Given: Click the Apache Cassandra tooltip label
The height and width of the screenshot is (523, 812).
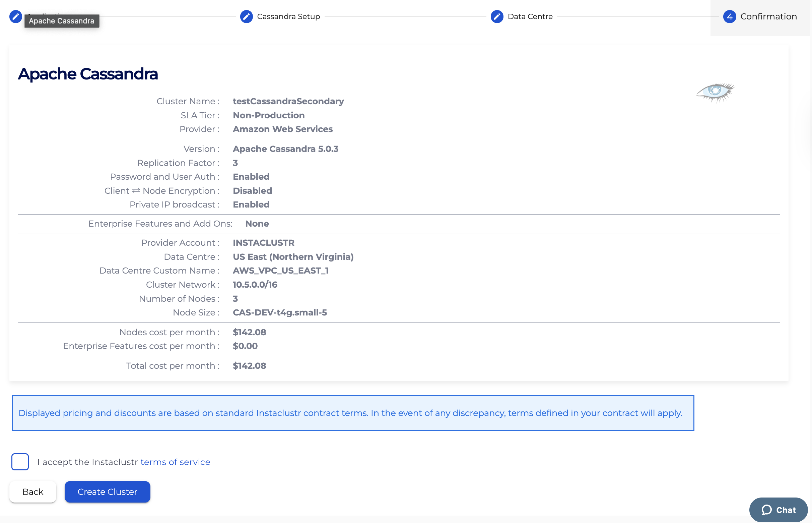Looking at the screenshot, I should [61, 21].
